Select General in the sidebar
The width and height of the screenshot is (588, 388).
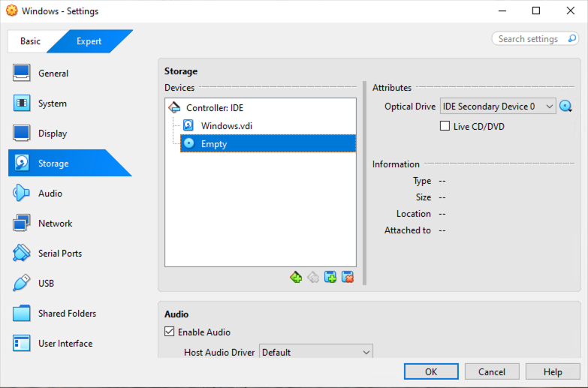click(x=53, y=73)
